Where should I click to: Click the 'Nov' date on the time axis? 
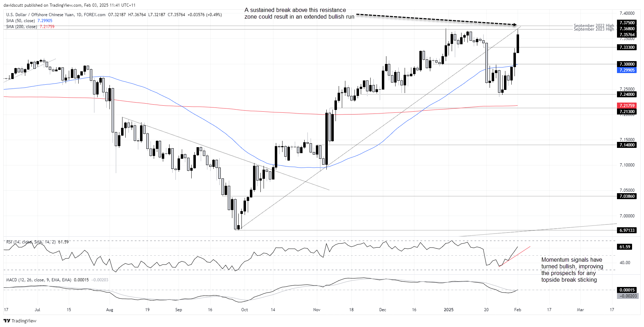(317, 310)
